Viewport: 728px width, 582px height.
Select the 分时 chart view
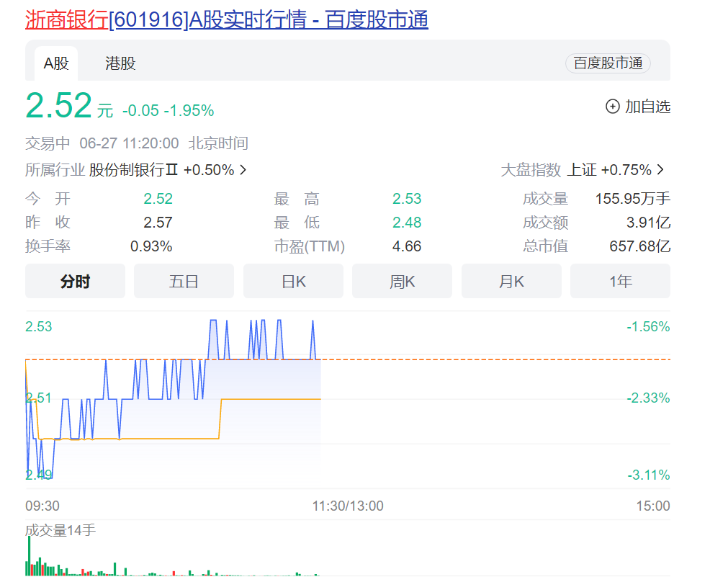75,282
